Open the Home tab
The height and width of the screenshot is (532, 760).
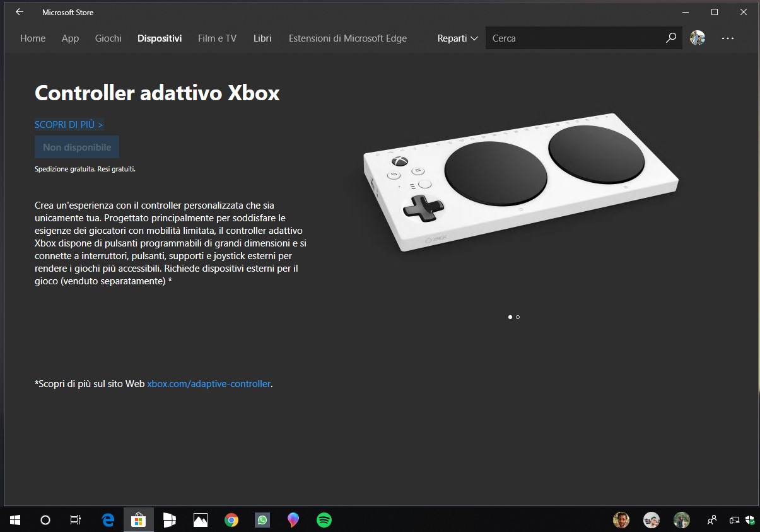click(x=33, y=38)
